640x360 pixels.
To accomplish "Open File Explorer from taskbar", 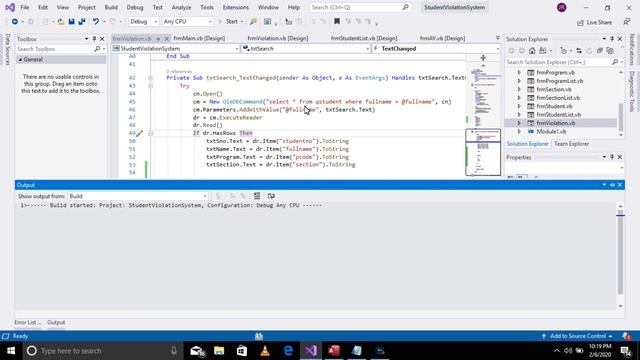I will 219,351.
